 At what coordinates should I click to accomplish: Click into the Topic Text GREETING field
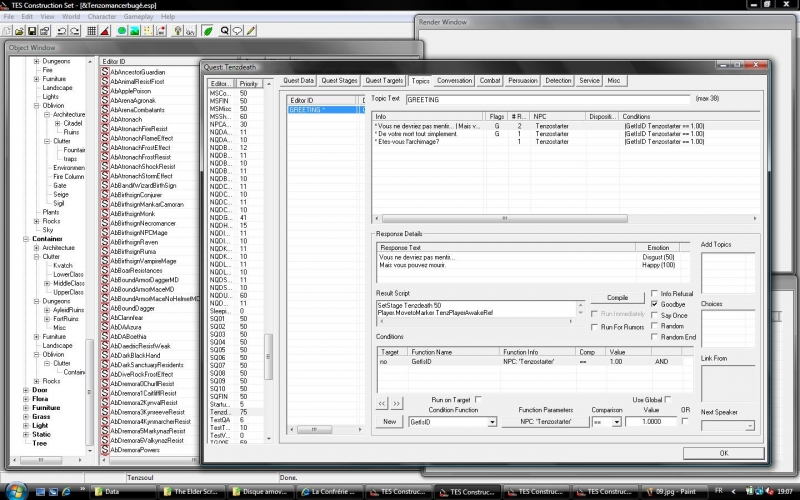click(548, 99)
